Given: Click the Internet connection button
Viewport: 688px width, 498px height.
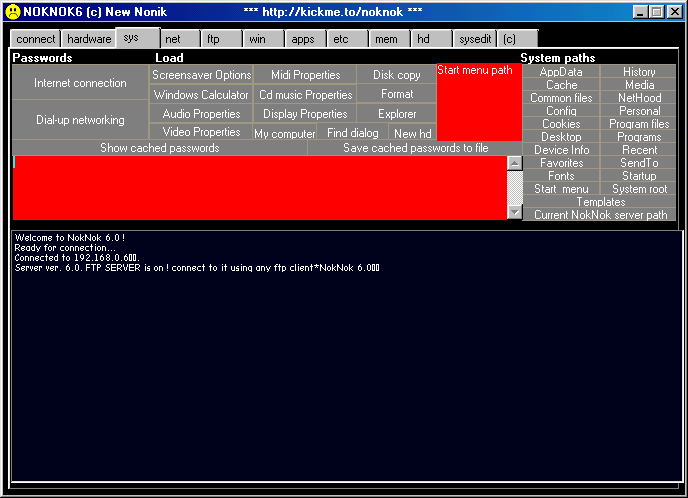Looking at the screenshot, I should click(80, 83).
